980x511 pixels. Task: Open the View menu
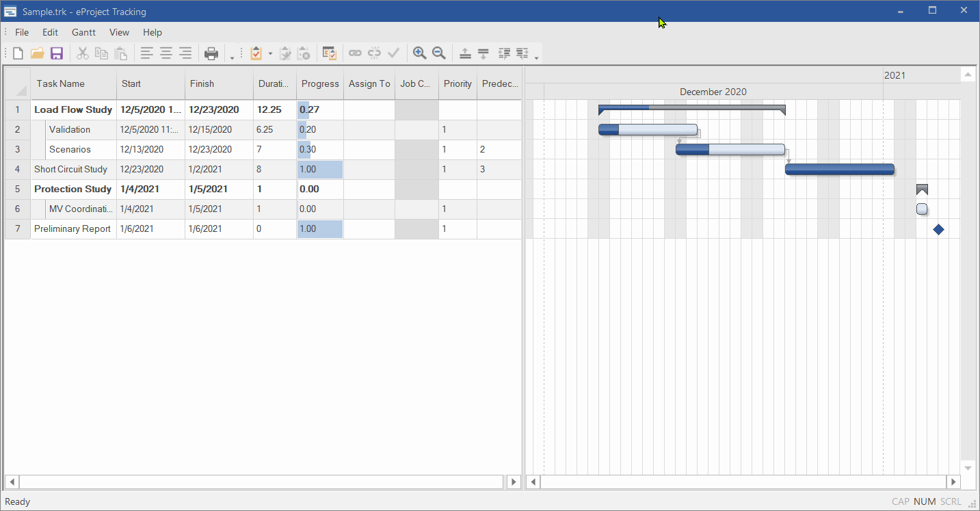tap(119, 32)
